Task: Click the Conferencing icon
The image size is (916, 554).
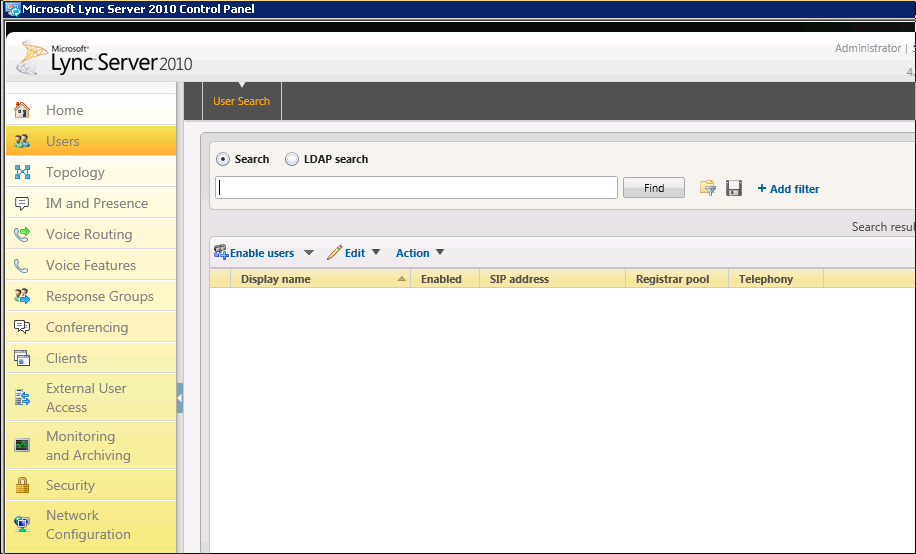Action: pos(22,327)
